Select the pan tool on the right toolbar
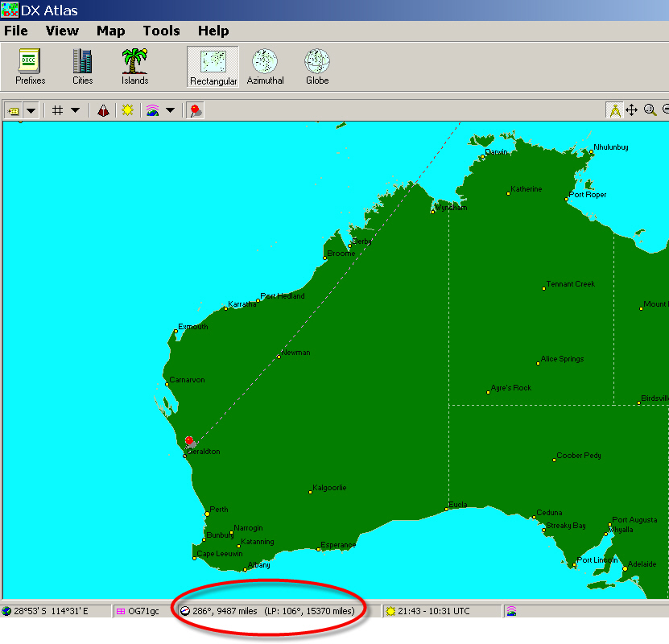Screen dimensions: 669x644 coord(632,109)
